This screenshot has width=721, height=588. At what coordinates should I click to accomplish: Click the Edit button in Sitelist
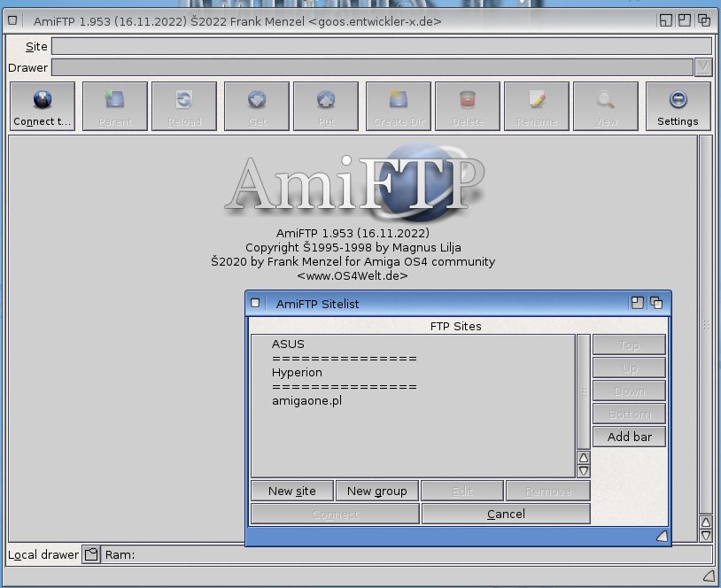click(x=462, y=491)
